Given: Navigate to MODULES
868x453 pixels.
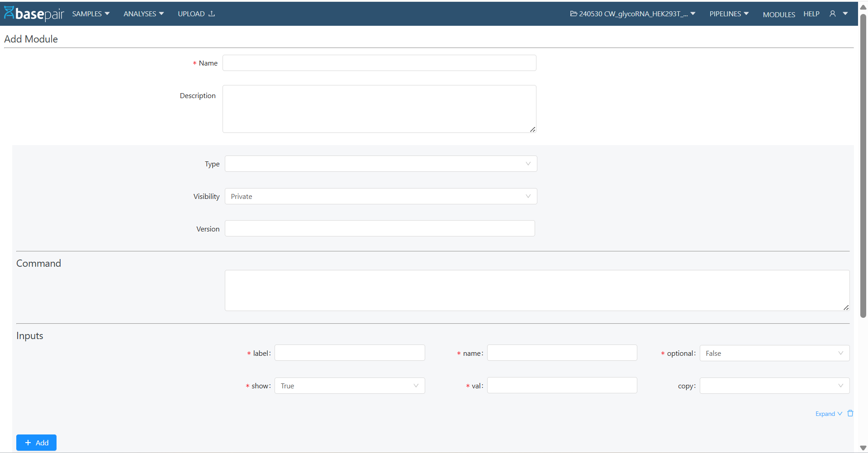Looking at the screenshot, I should 778,14.
